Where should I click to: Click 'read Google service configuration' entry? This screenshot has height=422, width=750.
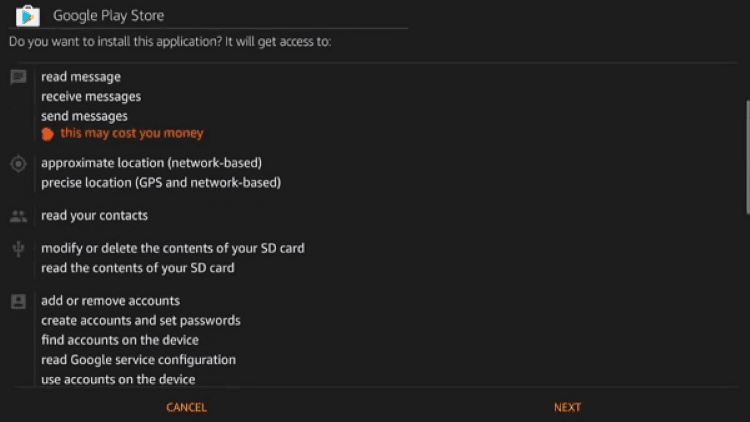138,360
